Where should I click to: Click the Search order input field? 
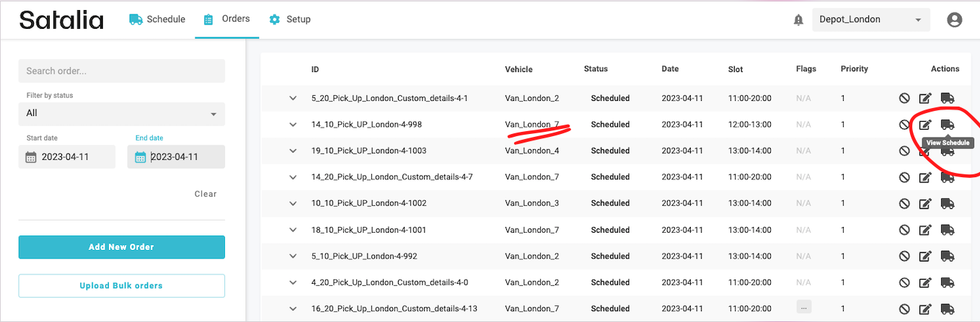pyautogui.click(x=121, y=71)
